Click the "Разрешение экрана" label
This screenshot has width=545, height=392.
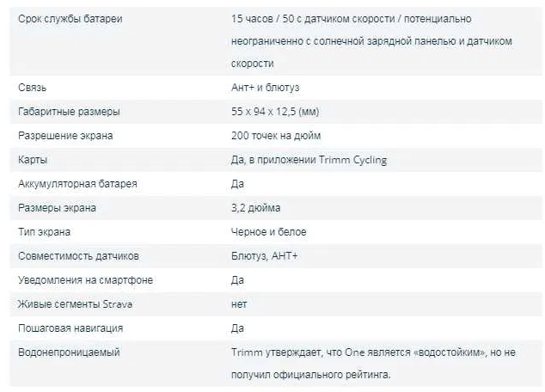click(65, 136)
